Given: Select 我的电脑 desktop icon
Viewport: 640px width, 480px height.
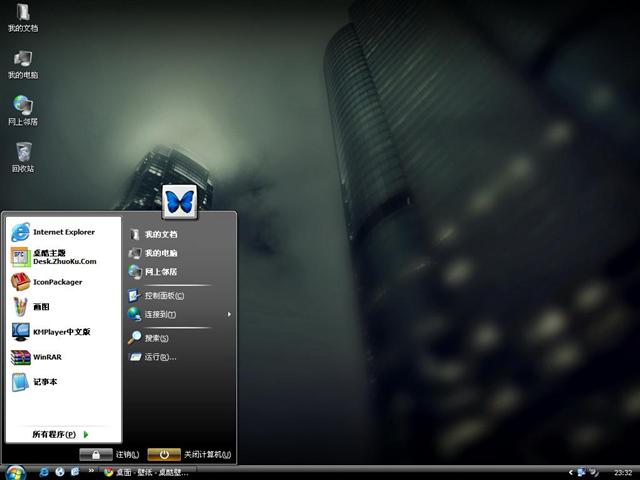Looking at the screenshot, I should pos(23,65).
